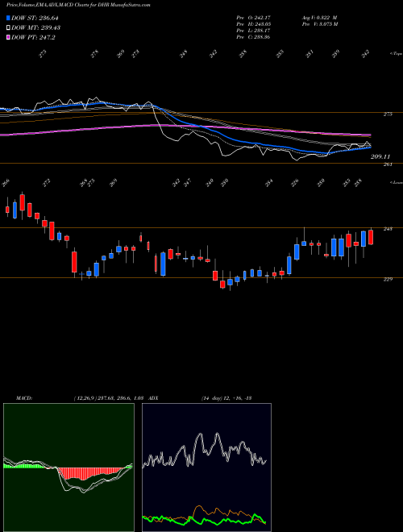This screenshot has width=403, height=532.
Task: Click the Pre V: 3.975 M value
Action: (319, 24)
